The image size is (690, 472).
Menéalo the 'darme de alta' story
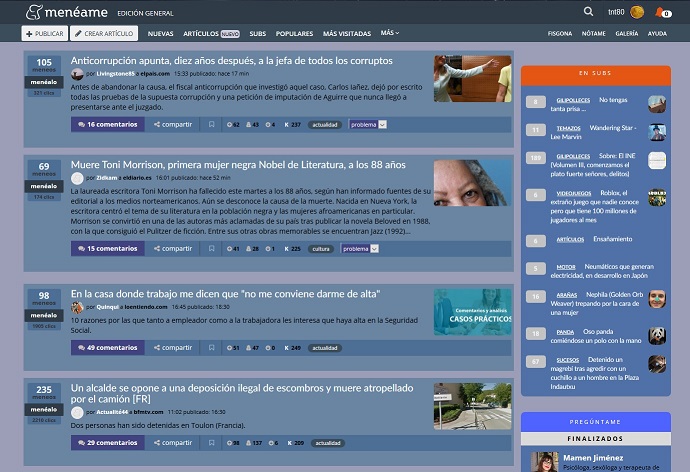tap(44, 315)
